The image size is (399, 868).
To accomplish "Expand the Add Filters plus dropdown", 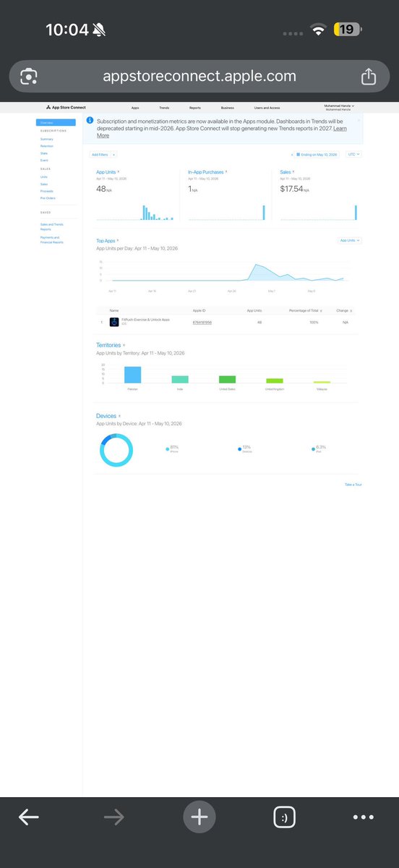I will pyautogui.click(x=114, y=155).
